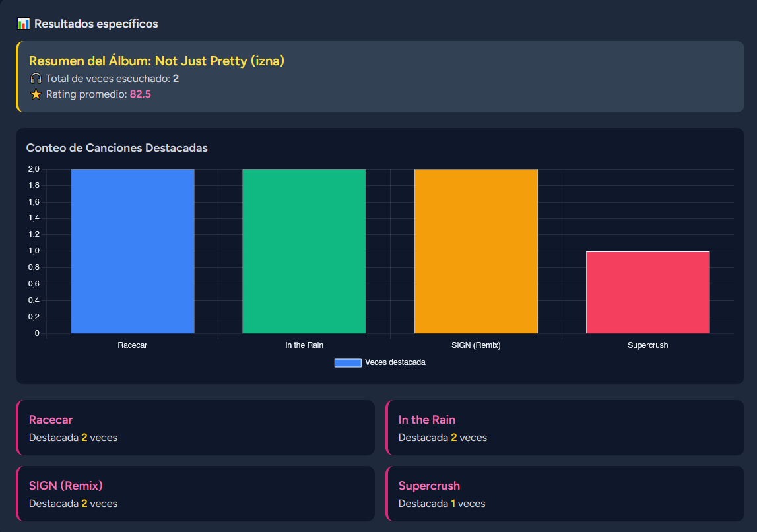The height and width of the screenshot is (532, 757).
Task: Click the Conteo de Canciones Destacadas heading
Action: (x=117, y=148)
